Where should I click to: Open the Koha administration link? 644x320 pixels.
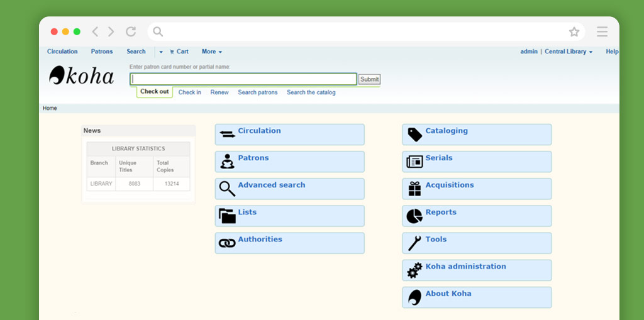coord(465,266)
